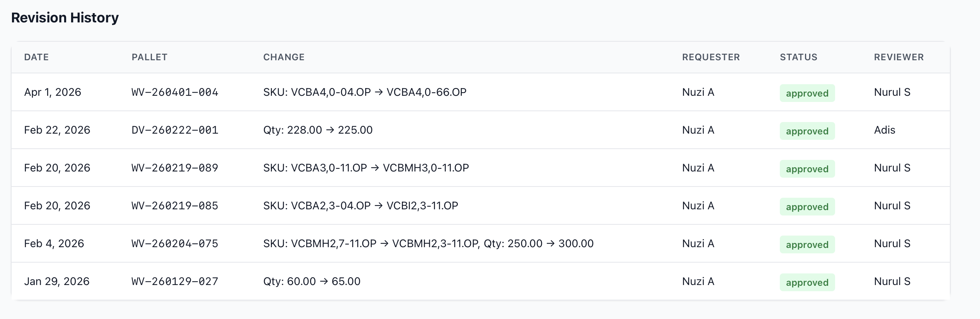Click the CHANGE column header
The width and height of the screenshot is (980, 319).
(x=284, y=57)
